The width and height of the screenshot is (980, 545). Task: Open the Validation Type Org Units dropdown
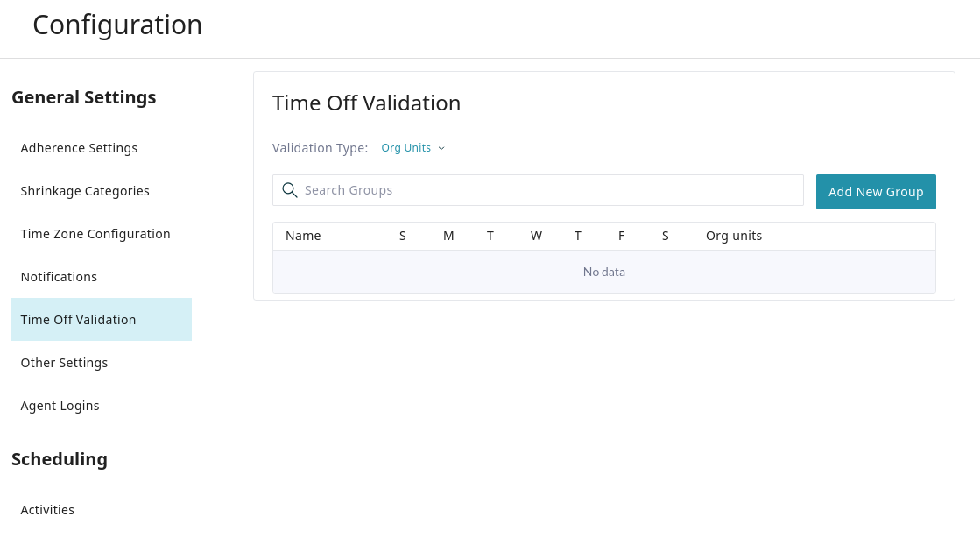412,148
